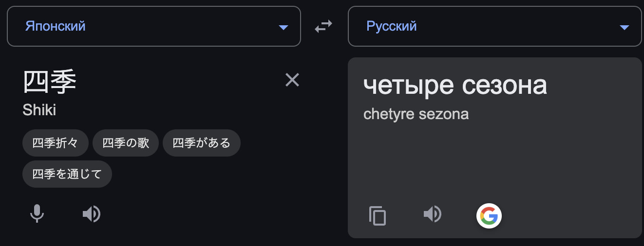Open the Google logo button
Image resolution: width=644 pixels, height=246 pixels.
click(489, 215)
